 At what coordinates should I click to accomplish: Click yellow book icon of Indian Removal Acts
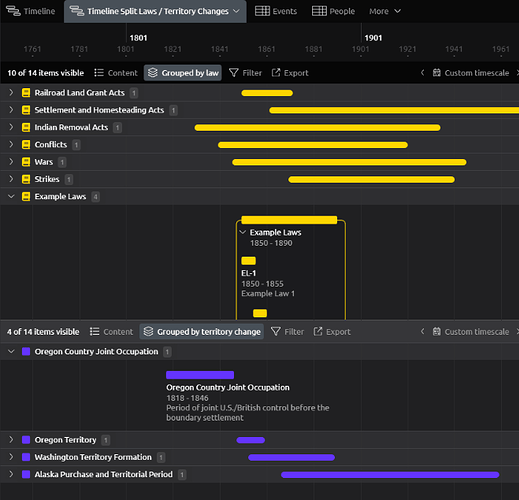tap(26, 128)
